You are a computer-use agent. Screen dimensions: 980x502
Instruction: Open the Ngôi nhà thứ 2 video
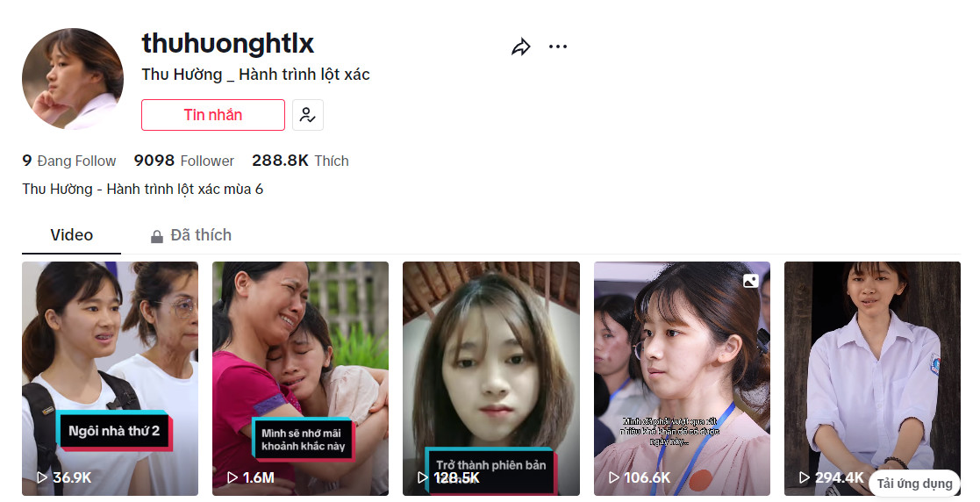[110, 379]
